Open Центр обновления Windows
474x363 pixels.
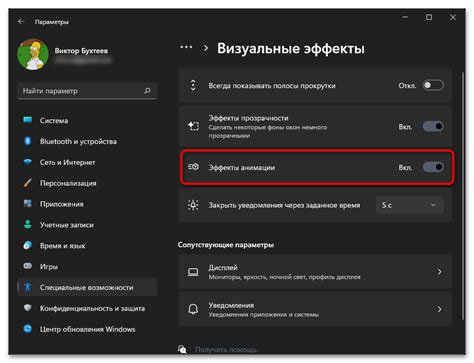point(87,329)
